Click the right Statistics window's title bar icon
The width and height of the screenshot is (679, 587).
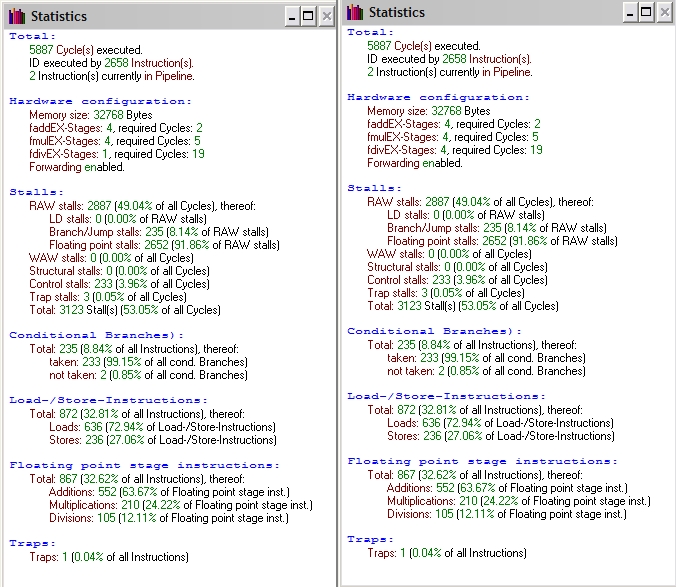pos(355,12)
